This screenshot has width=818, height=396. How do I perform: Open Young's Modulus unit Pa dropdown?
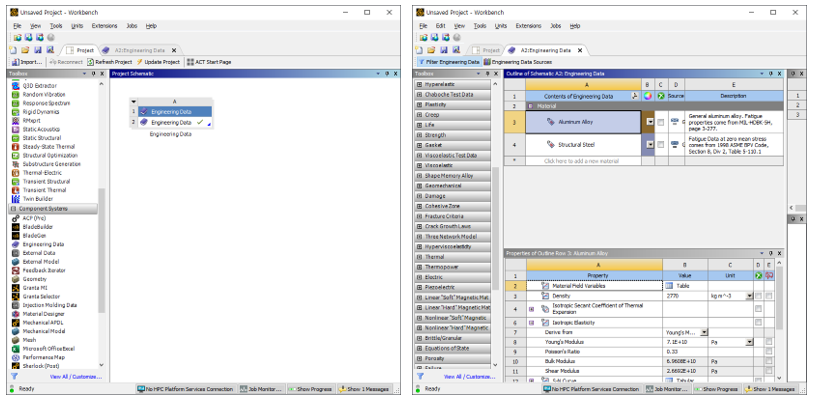click(749, 342)
